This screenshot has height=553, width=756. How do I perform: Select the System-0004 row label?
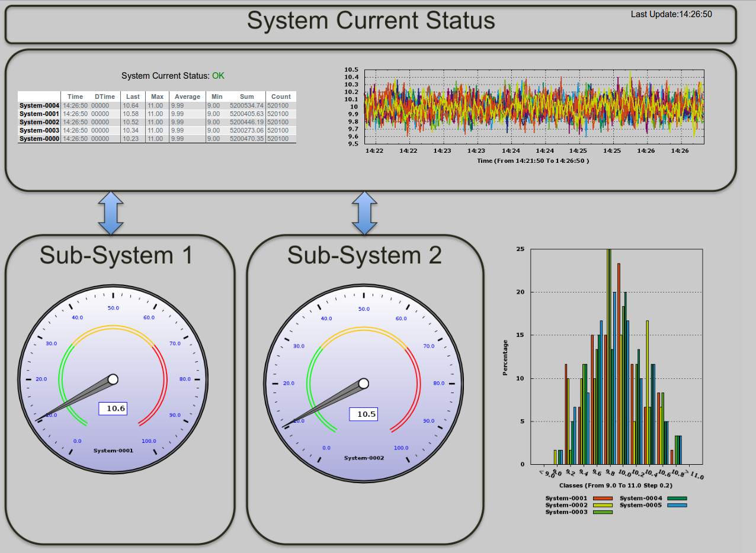(x=39, y=105)
